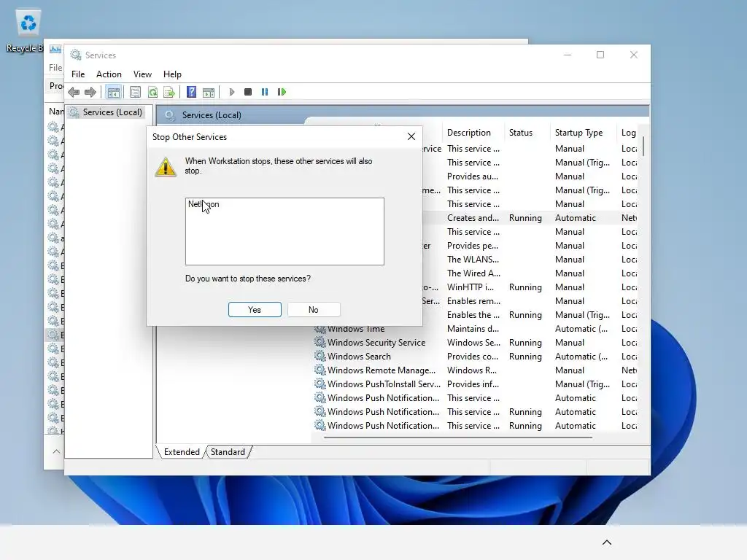Sort by the Description column header
This screenshot has height=560, width=747.
pyautogui.click(x=469, y=133)
